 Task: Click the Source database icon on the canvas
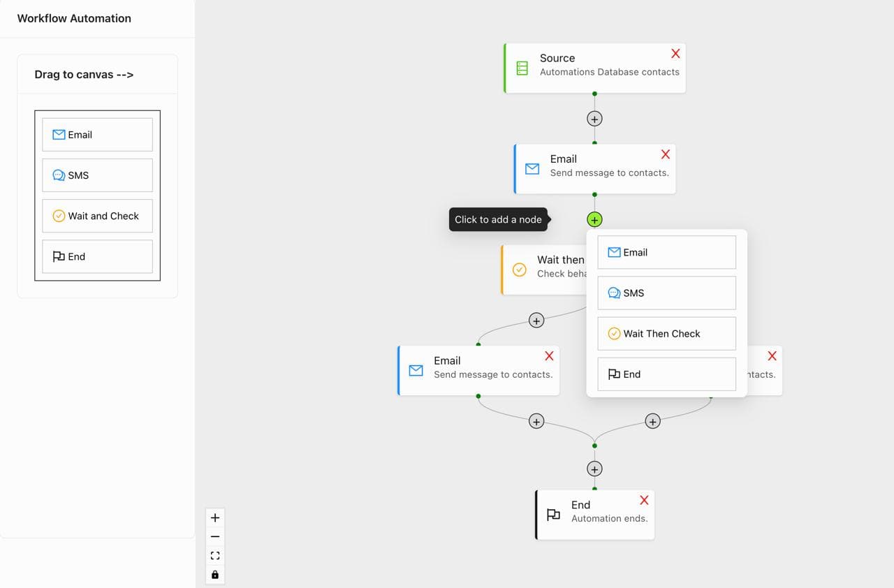(521, 67)
